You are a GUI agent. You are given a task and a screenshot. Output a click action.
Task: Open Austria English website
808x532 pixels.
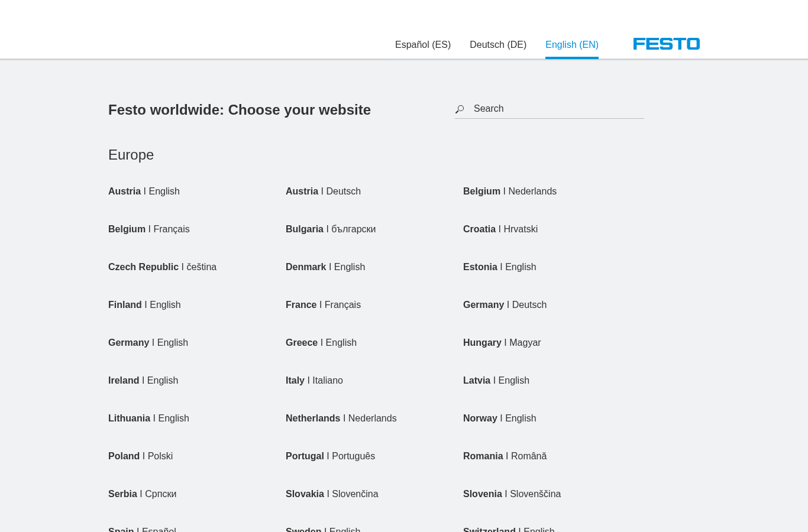click(x=144, y=192)
